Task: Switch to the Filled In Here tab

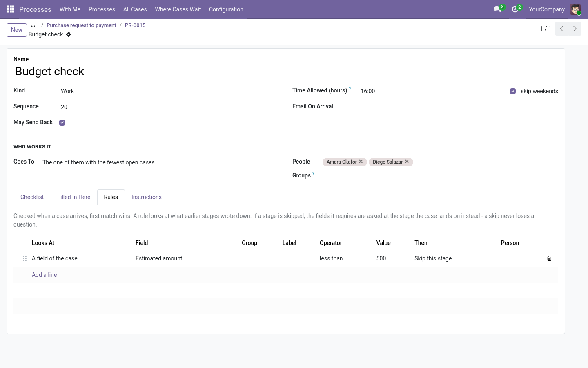Action: pos(74,197)
